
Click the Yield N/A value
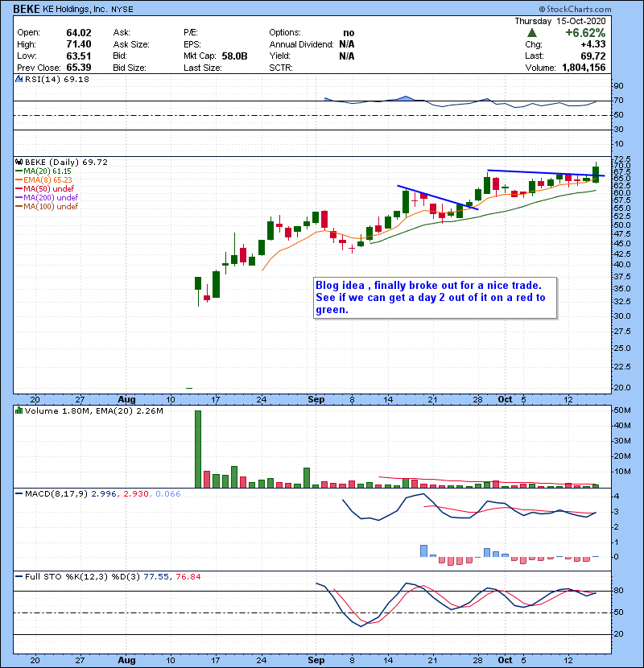347,56
